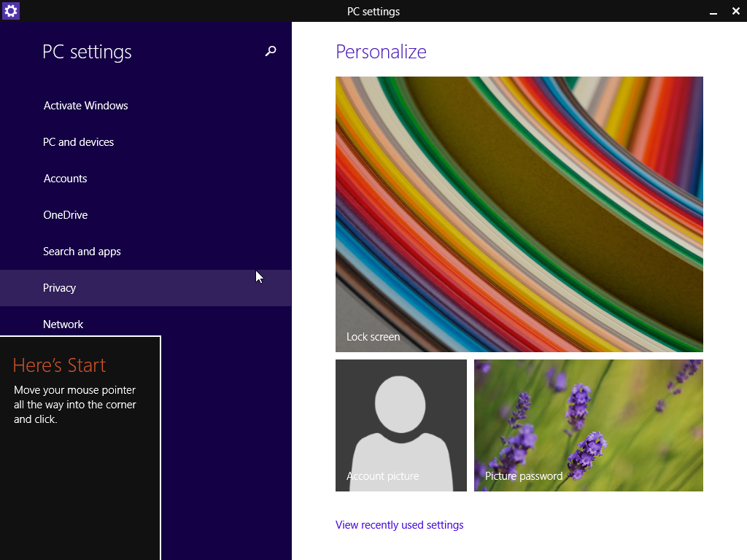Click the Personalize page title
This screenshot has width=747, height=560.
point(381,51)
